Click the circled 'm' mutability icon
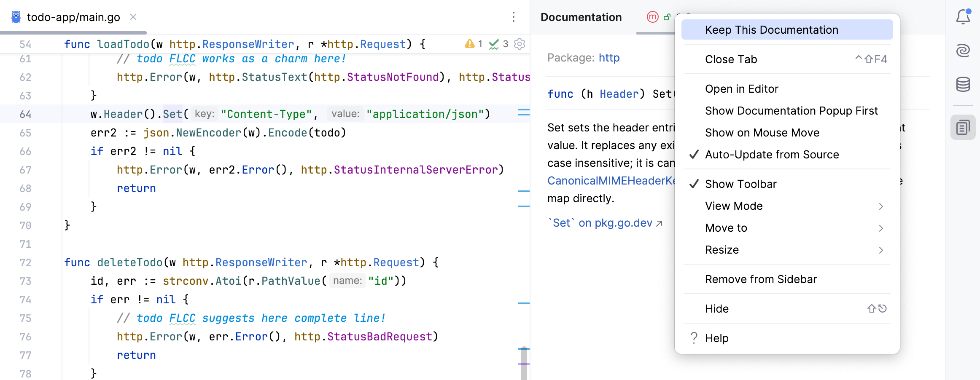The width and height of the screenshot is (980, 380). (x=653, y=17)
